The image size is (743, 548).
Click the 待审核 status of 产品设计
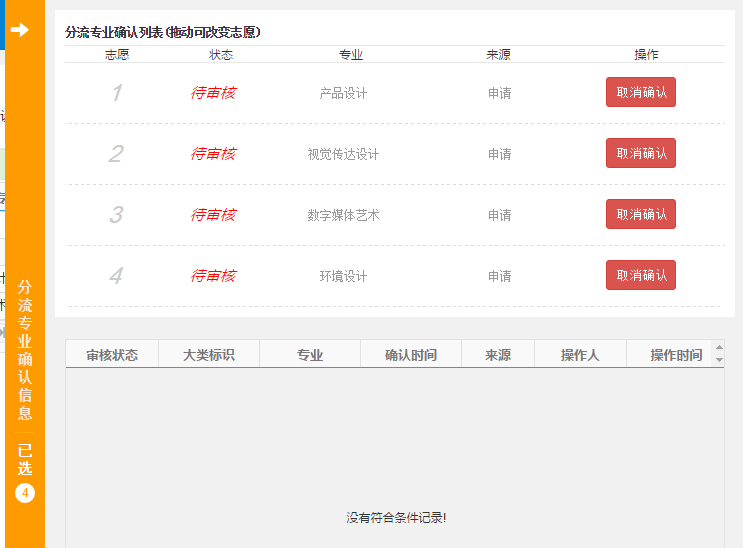(x=213, y=93)
